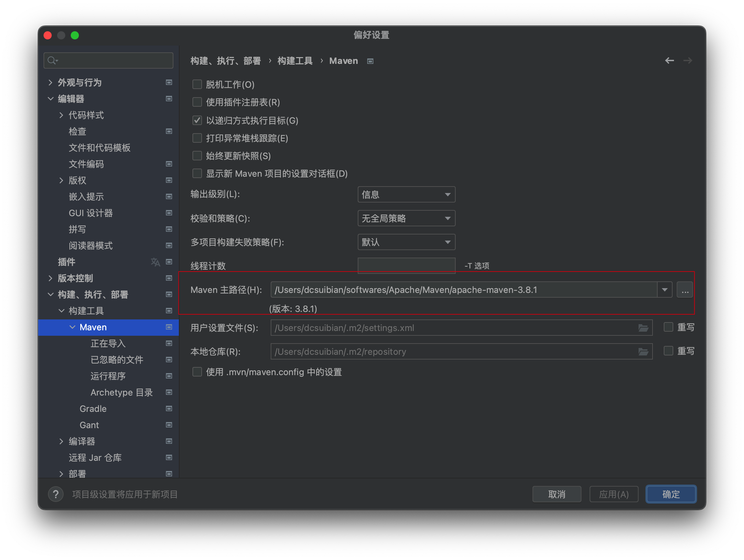Click 构建、执行、部署 breadcrumb
This screenshot has height=560, width=744.
pos(226,61)
